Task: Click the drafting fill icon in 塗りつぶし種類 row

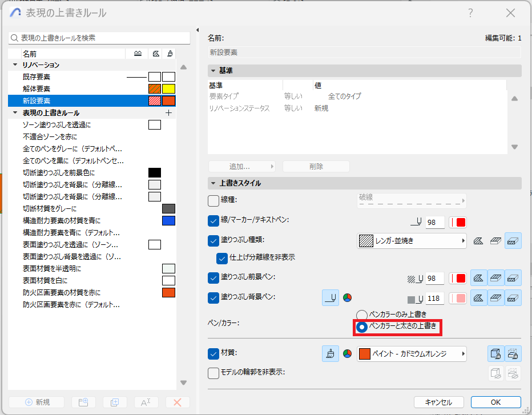Action: pyautogui.click(x=478, y=241)
